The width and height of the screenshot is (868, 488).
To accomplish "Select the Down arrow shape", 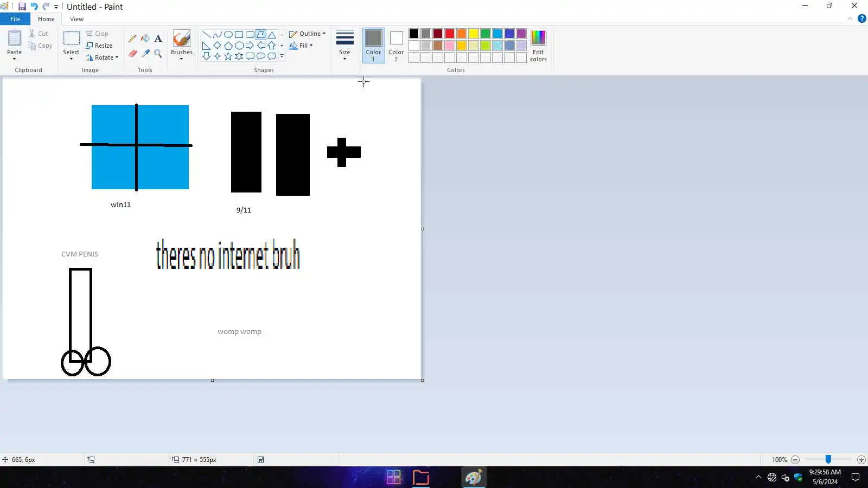I will tap(206, 56).
